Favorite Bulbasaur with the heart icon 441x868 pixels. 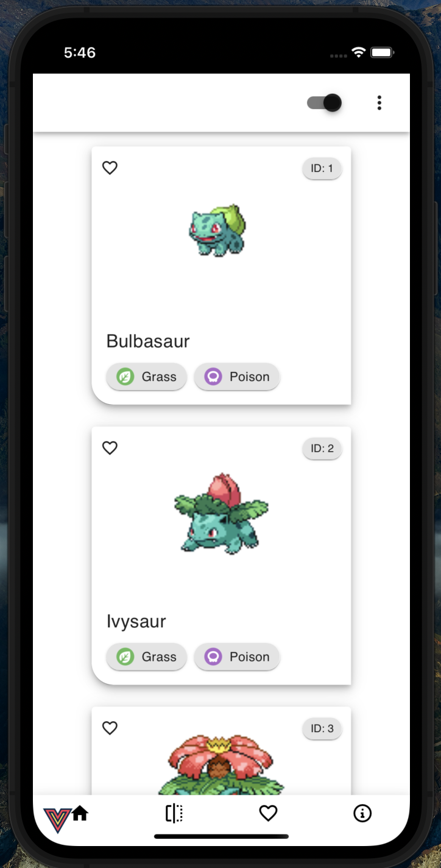tap(110, 168)
